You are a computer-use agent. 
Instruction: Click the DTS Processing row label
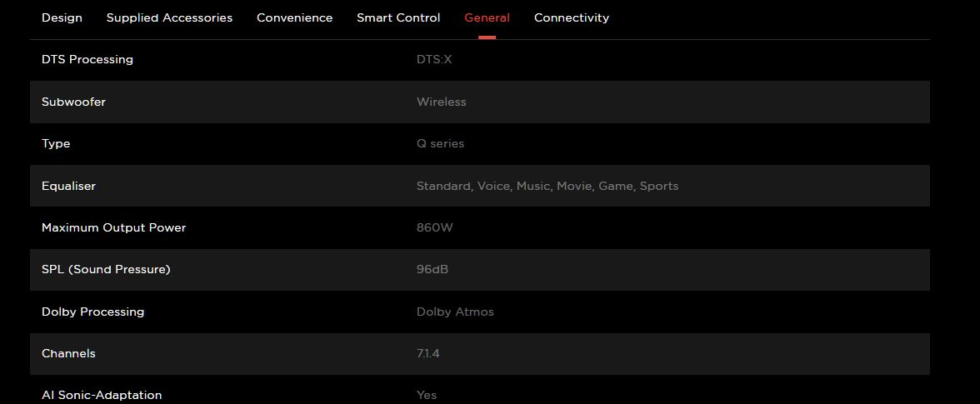pyautogui.click(x=87, y=60)
